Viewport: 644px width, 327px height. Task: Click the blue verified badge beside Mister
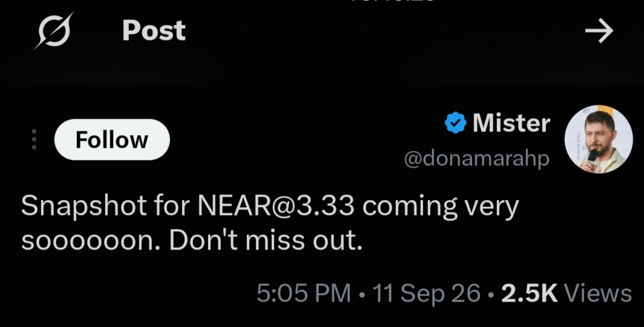[456, 124]
